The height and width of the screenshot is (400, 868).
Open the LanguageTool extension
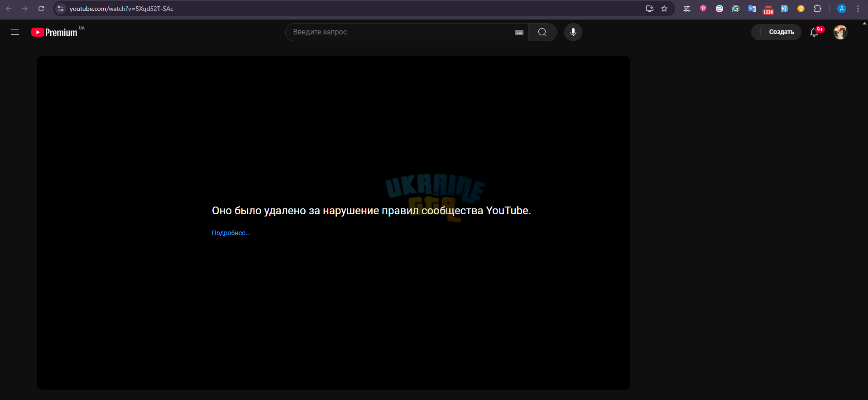pos(687,9)
